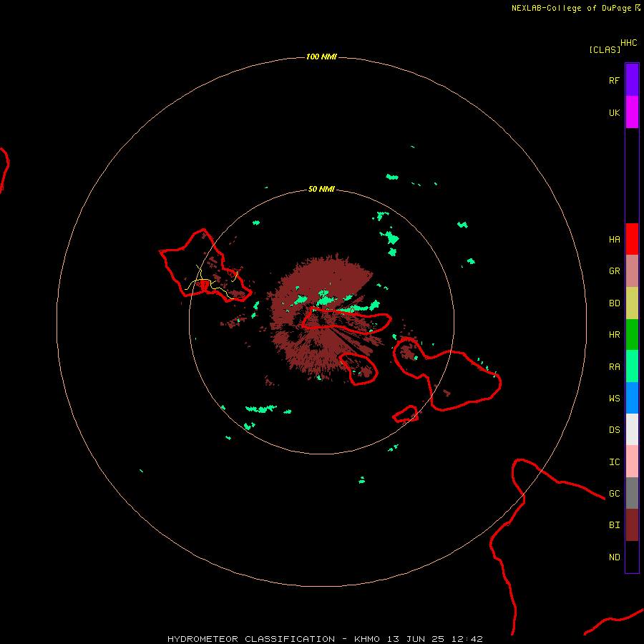The height and width of the screenshot is (644, 644).
Task: Click the RF purple legend swatch
Action: click(x=632, y=80)
